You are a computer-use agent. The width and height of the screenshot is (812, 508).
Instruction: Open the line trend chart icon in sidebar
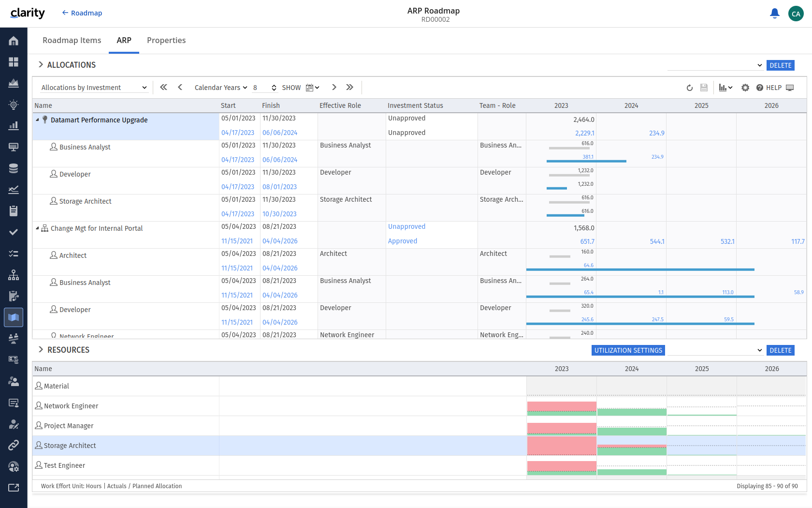pyautogui.click(x=14, y=190)
